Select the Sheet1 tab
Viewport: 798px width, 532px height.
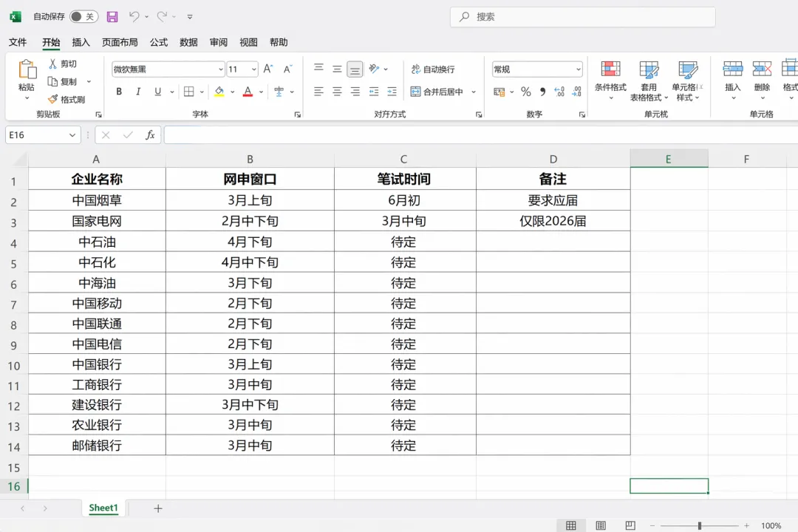[x=103, y=508]
